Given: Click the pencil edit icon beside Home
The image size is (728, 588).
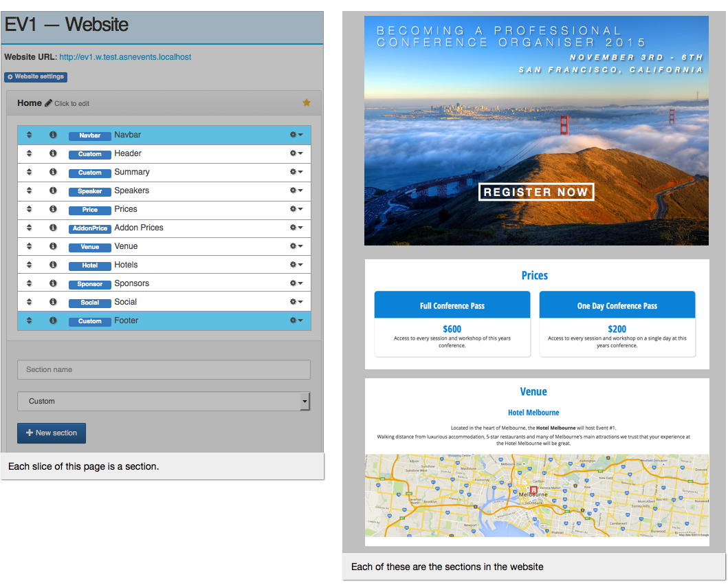Looking at the screenshot, I should (x=48, y=103).
